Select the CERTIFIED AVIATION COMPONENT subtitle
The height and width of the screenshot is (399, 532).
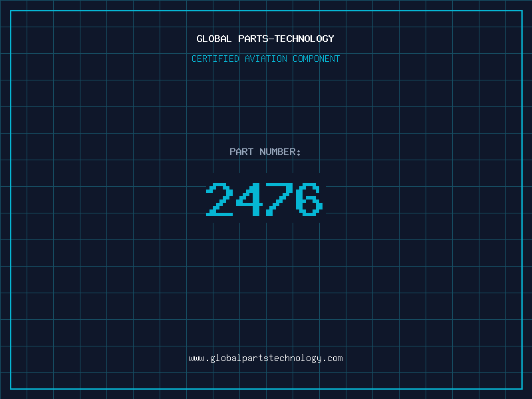coord(265,59)
